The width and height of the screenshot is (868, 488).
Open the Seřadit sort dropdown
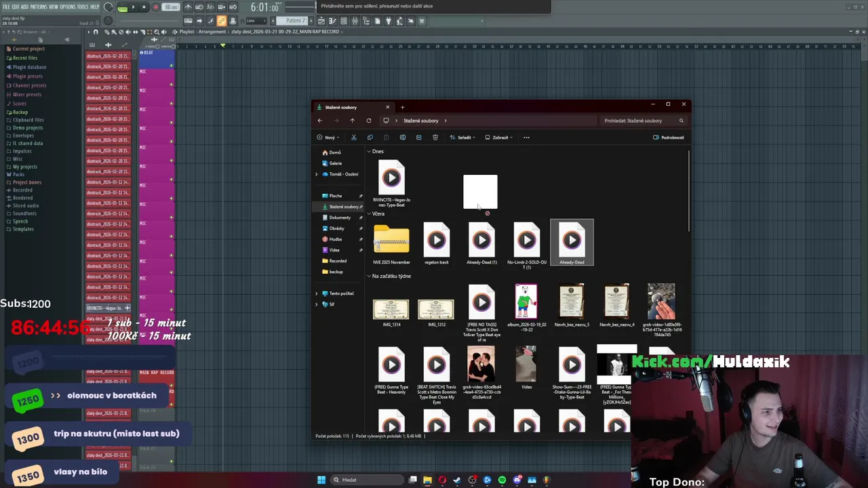coord(462,138)
